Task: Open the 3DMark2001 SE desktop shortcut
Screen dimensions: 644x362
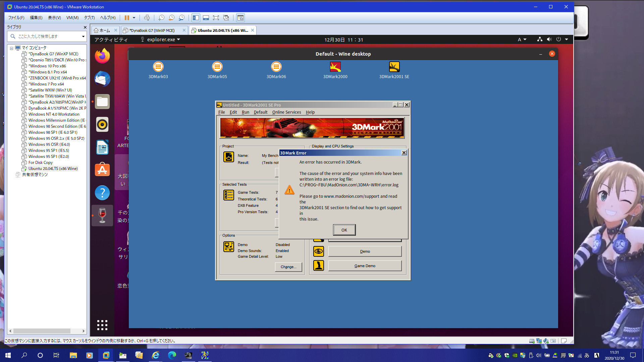Action: [x=394, y=70]
